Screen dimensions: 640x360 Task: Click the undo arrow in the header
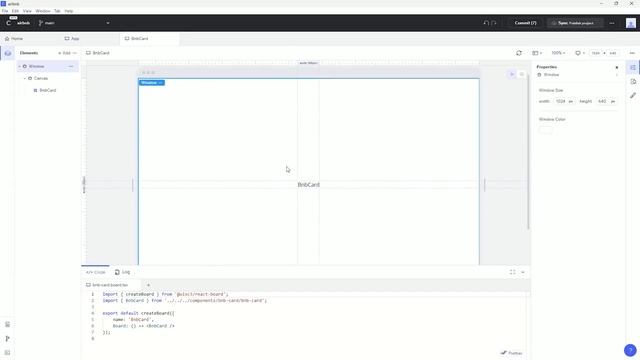click(x=486, y=23)
